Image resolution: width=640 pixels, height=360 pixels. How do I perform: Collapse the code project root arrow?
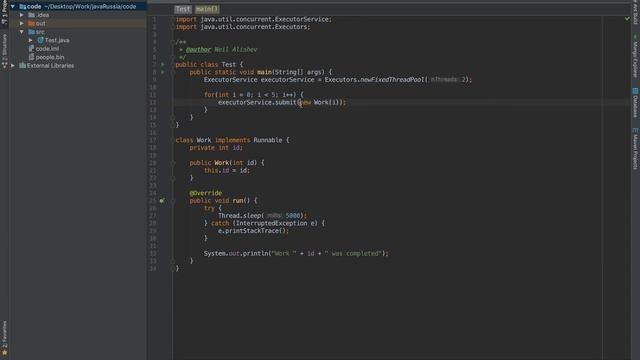[13, 7]
